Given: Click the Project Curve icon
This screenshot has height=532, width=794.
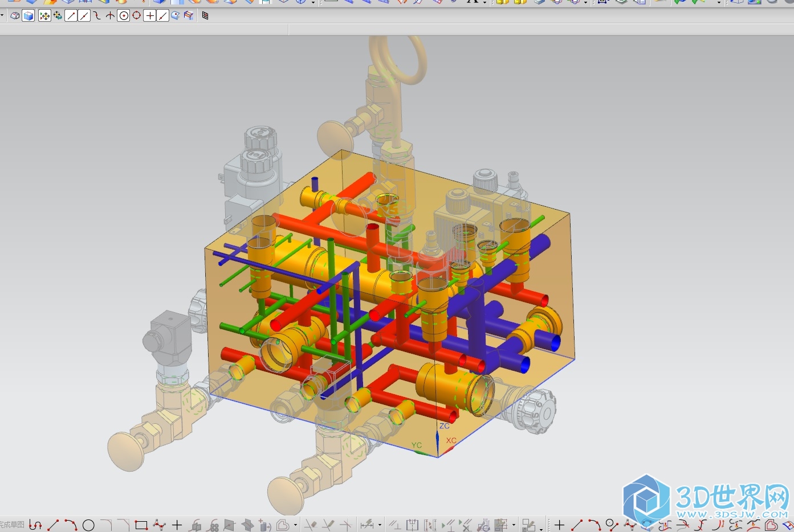Looking at the screenshot, I should pyautogui.click(x=229, y=525).
